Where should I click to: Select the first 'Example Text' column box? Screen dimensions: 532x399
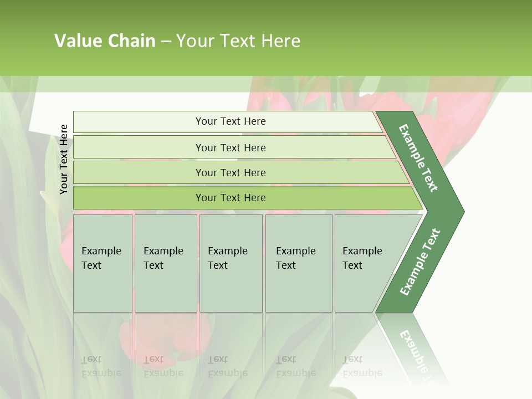coord(103,263)
